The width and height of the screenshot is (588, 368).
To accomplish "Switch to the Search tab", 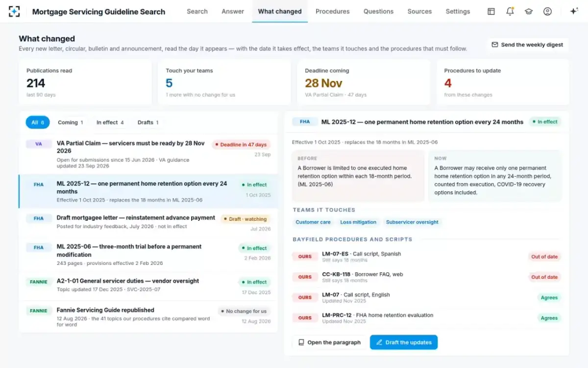I will (197, 11).
